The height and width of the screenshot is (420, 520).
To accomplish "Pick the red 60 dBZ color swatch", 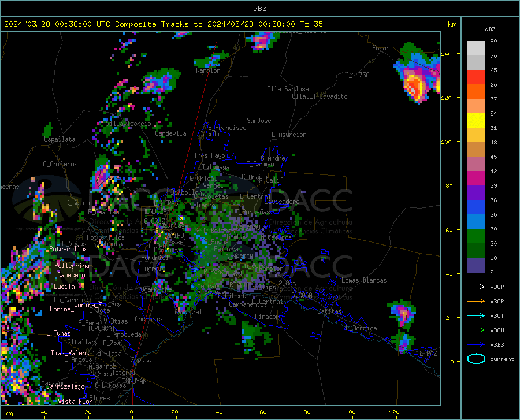I will 476,77.
